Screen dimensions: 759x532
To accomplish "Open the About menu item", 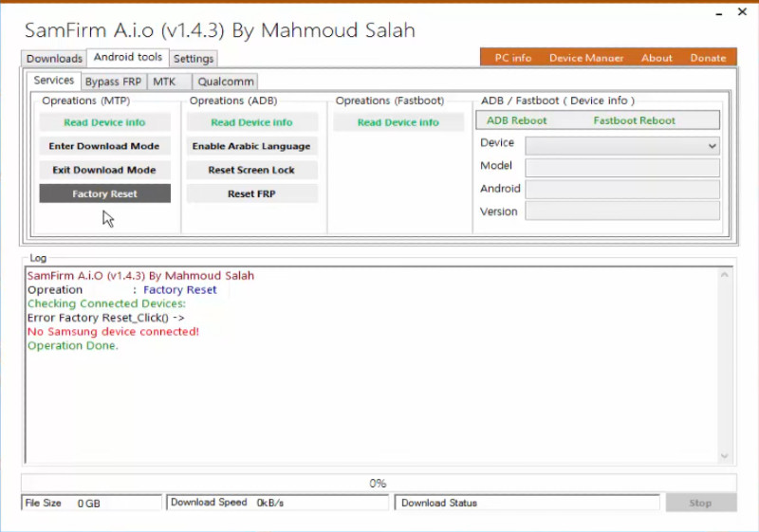I will coord(657,58).
